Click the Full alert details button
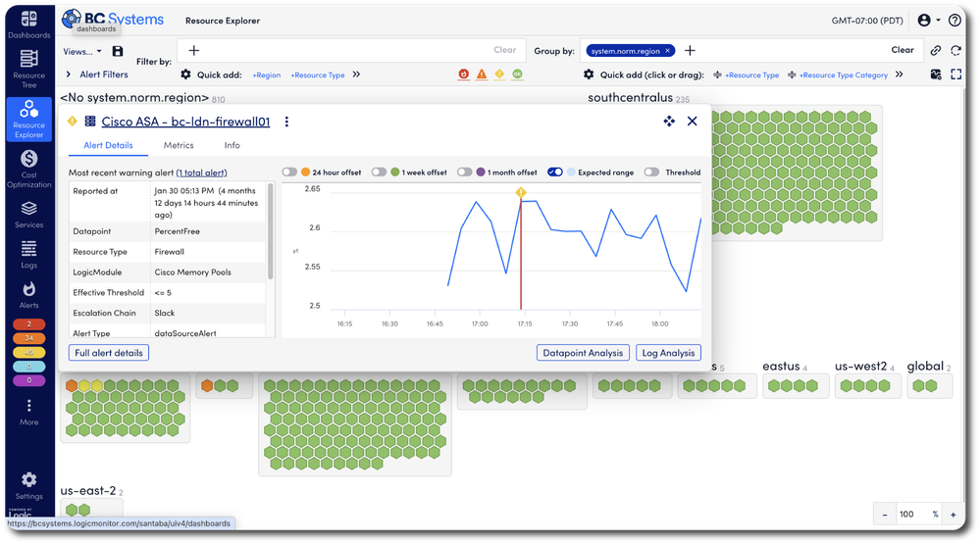 (109, 353)
